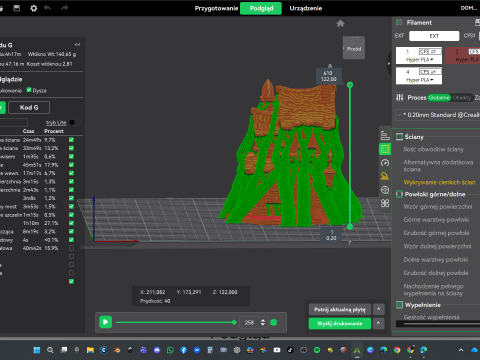Open Google Chrome from the taskbar
480x360 pixels.
tap(397, 350)
